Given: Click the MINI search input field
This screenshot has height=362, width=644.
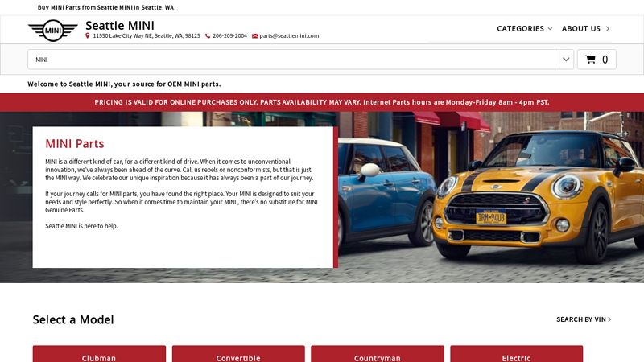Looking at the screenshot, I should 294,60.
